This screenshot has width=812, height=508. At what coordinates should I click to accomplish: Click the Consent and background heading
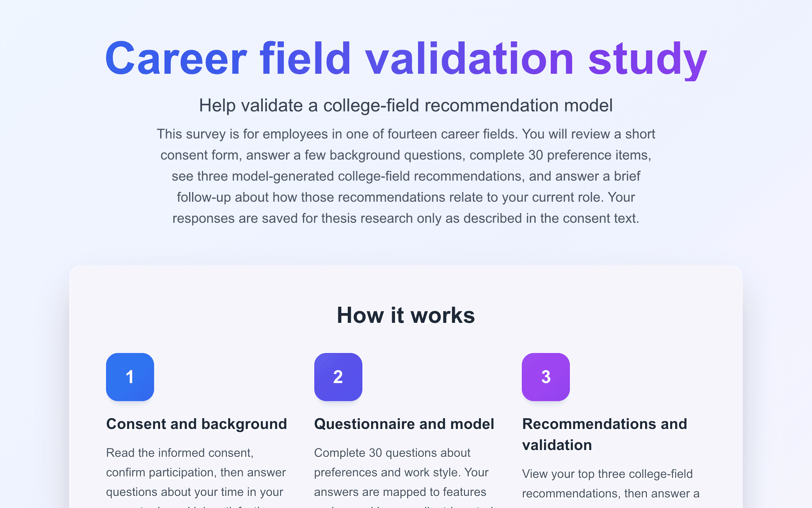197,424
